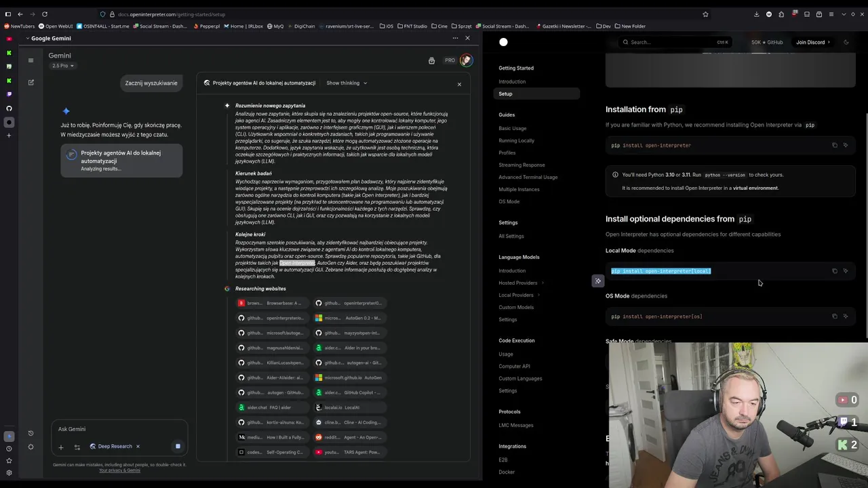Open the LMC Messages page
This screenshot has width=868, height=488.
click(x=516, y=425)
